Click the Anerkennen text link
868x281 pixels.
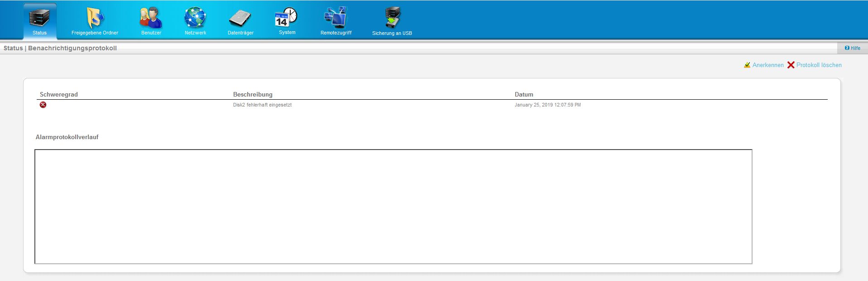pyautogui.click(x=768, y=65)
